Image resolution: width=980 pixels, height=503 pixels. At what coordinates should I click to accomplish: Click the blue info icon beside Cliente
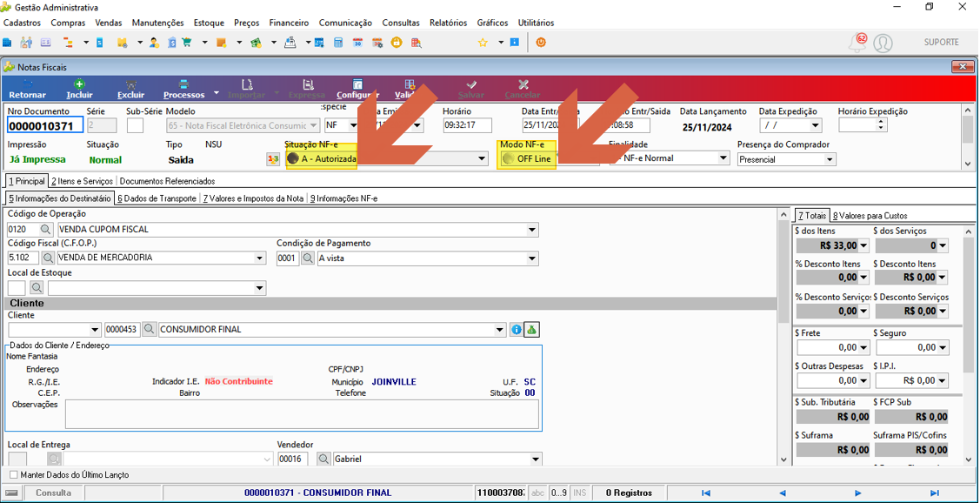pyautogui.click(x=517, y=329)
